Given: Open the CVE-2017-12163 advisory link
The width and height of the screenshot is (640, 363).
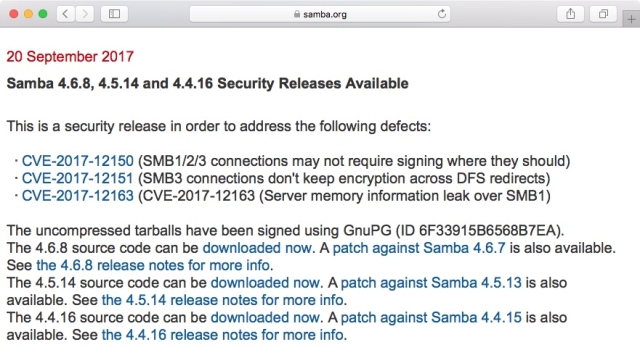Looking at the screenshot, I should (78, 196).
